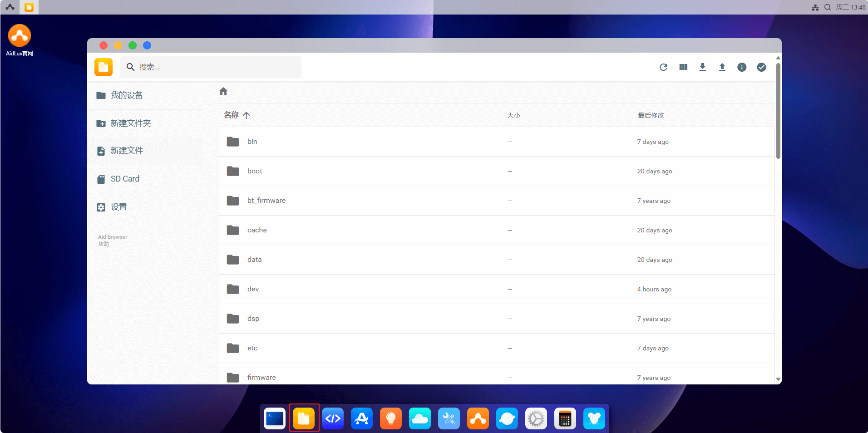Viewport: 868px width, 433px height.
Task: Sort by size column header
Action: pyautogui.click(x=513, y=115)
